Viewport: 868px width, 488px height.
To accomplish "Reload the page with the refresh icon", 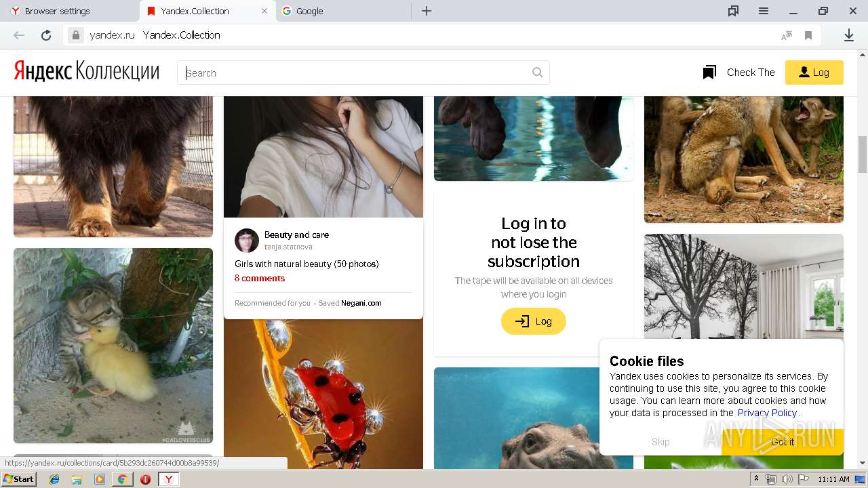I will (x=46, y=35).
